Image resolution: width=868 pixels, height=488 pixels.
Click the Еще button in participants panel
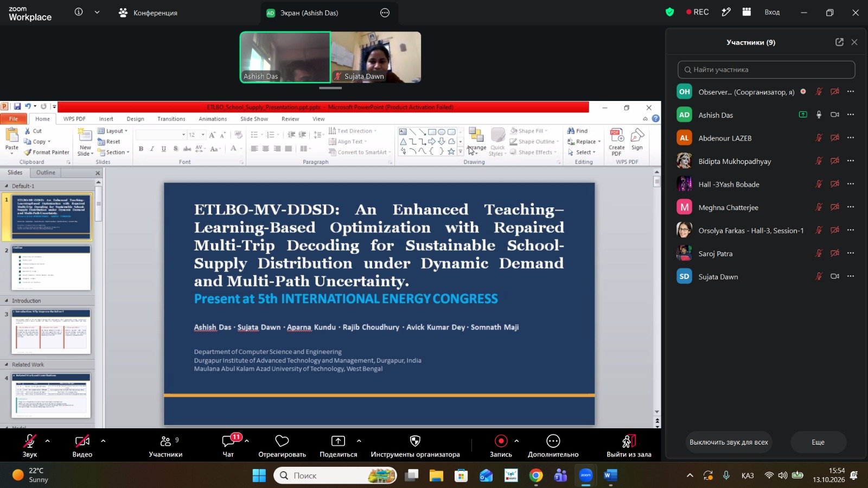tap(818, 442)
